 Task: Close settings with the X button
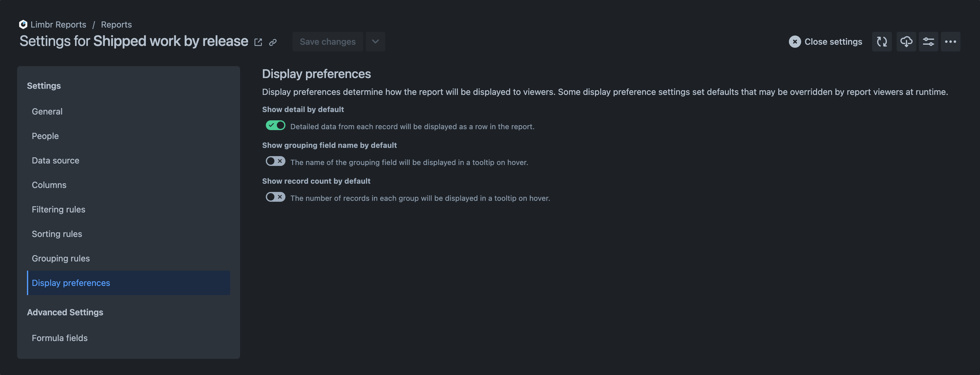pos(795,42)
